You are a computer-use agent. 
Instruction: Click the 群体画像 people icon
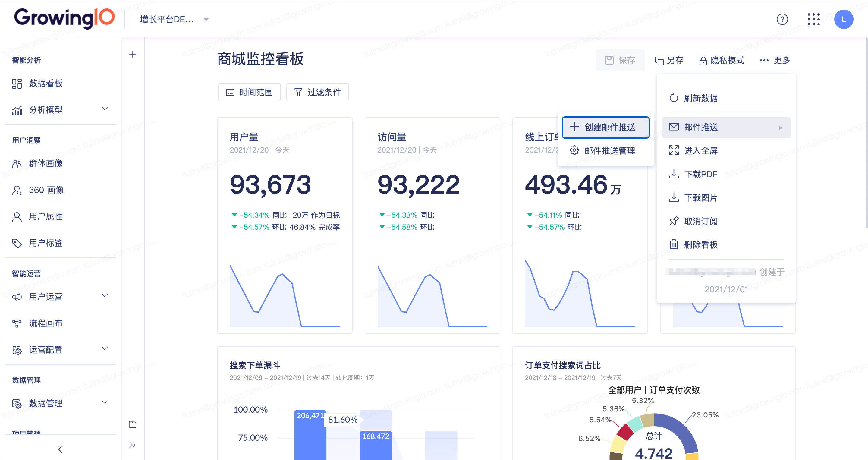(17, 164)
